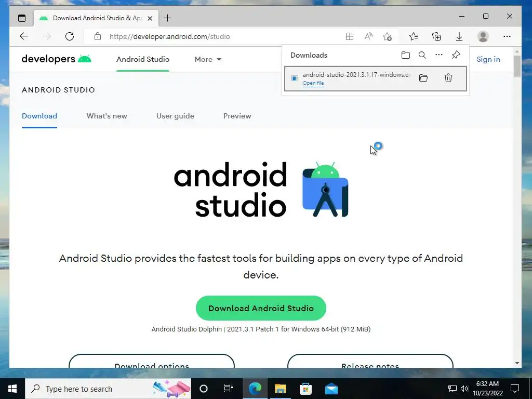Open Collections panel
This screenshot has height=399, width=532.
point(436,36)
